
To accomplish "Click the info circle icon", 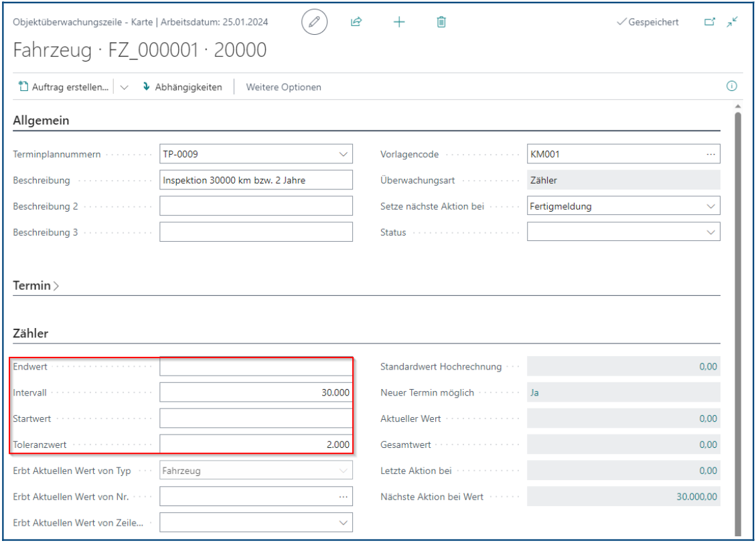I will [731, 86].
